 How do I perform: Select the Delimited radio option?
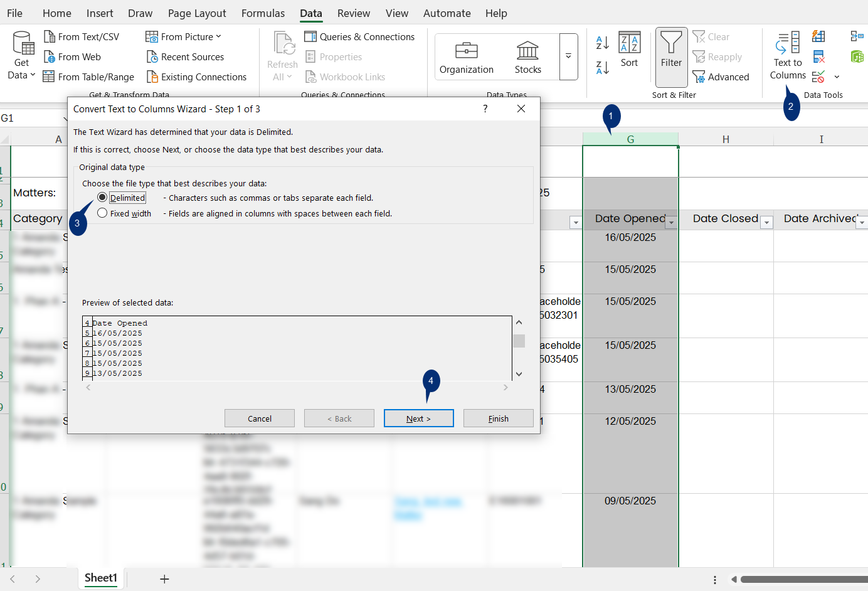point(102,198)
